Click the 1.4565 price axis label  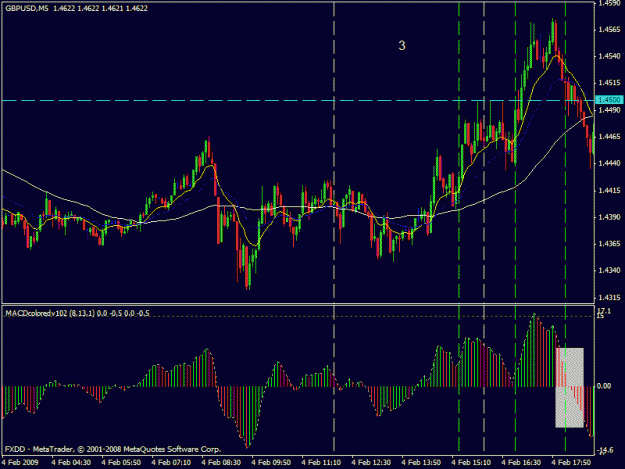[610, 29]
